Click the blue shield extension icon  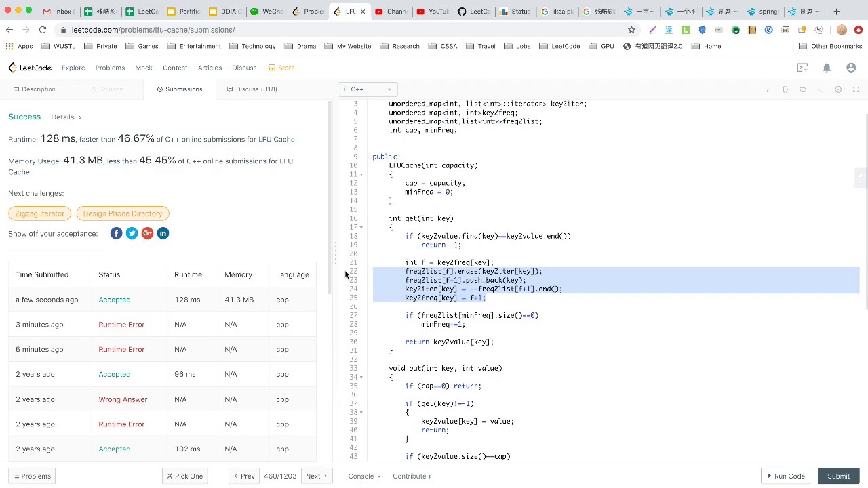tap(702, 30)
